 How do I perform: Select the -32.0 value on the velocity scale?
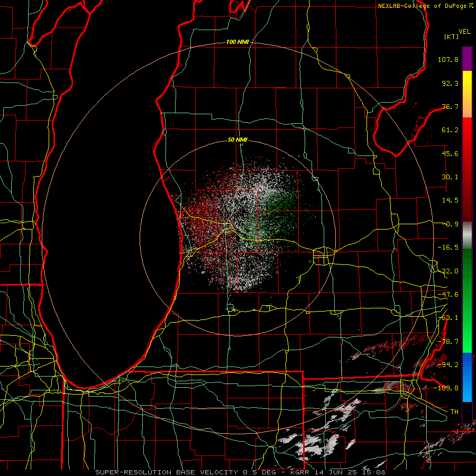(x=448, y=271)
